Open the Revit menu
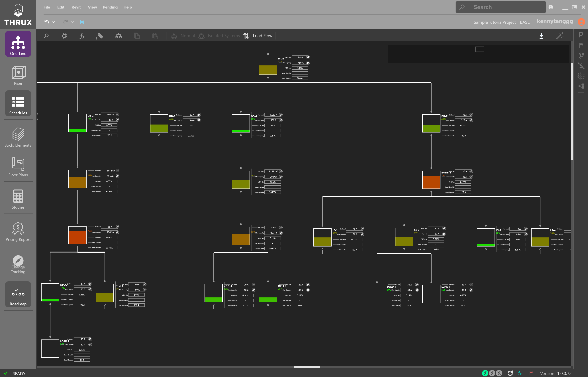 pos(76,7)
